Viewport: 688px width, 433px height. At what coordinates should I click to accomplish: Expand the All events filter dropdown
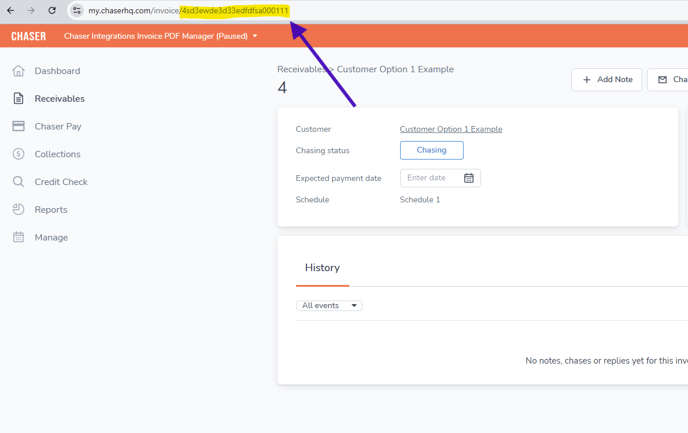[329, 305]
